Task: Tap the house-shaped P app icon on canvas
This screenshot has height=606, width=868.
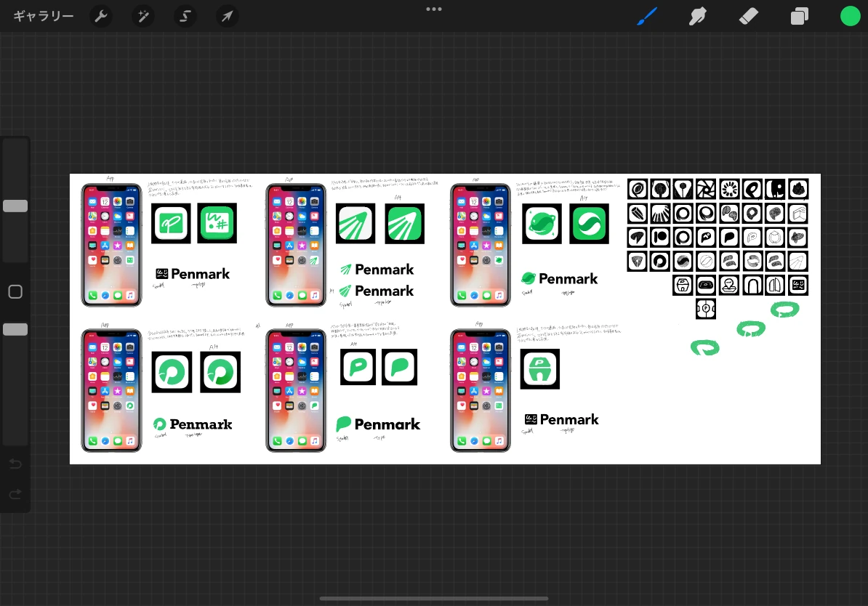Action: pos(539,369)
